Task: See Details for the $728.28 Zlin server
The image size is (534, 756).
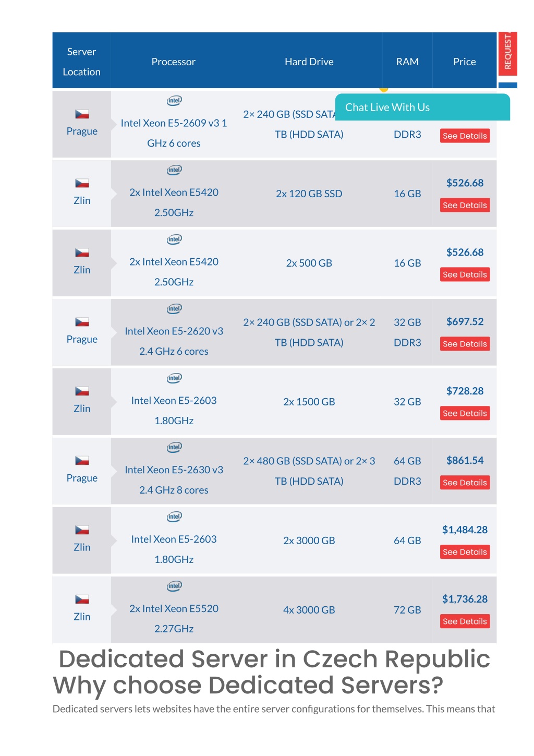Action: pyautogui.click(x=465, y=413)
